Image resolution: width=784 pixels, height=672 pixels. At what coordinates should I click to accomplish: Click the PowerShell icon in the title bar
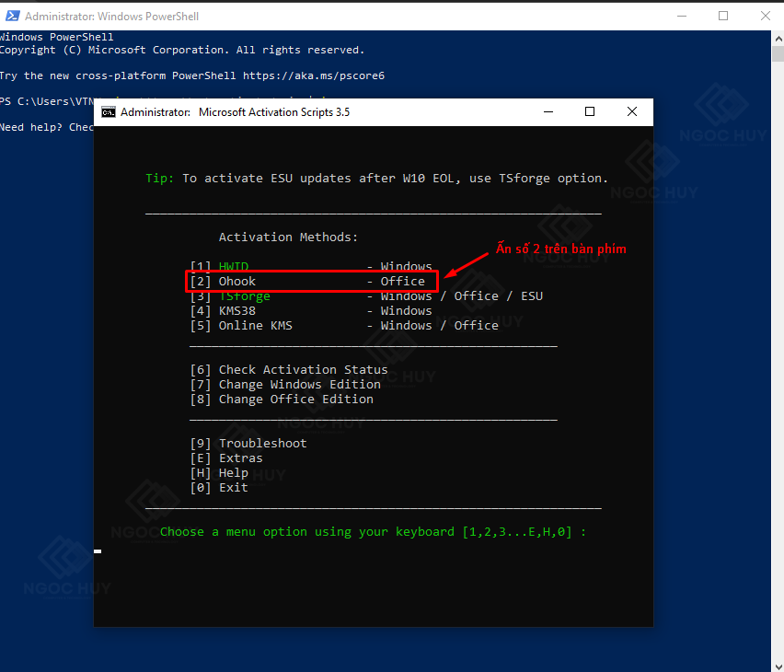pos(13,16)
